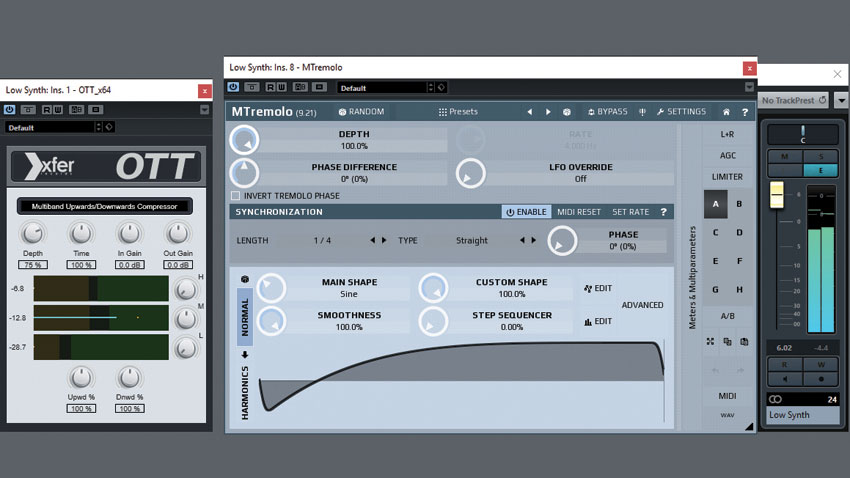
Task: Click the RANDOM button in MTremolo
Action: (361, 112)
